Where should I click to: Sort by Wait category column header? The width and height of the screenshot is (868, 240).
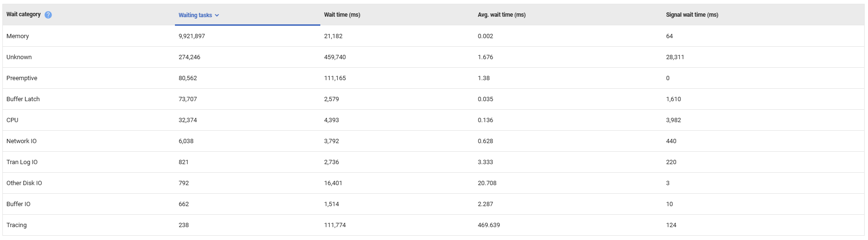tap(23, 14)
